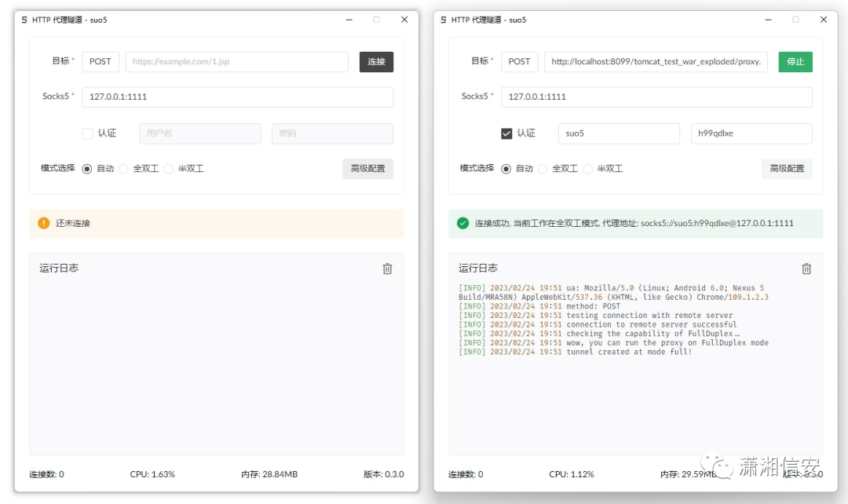
Task: Click the 连接成功 proxy address status message
Action: (x=634, y=223)
